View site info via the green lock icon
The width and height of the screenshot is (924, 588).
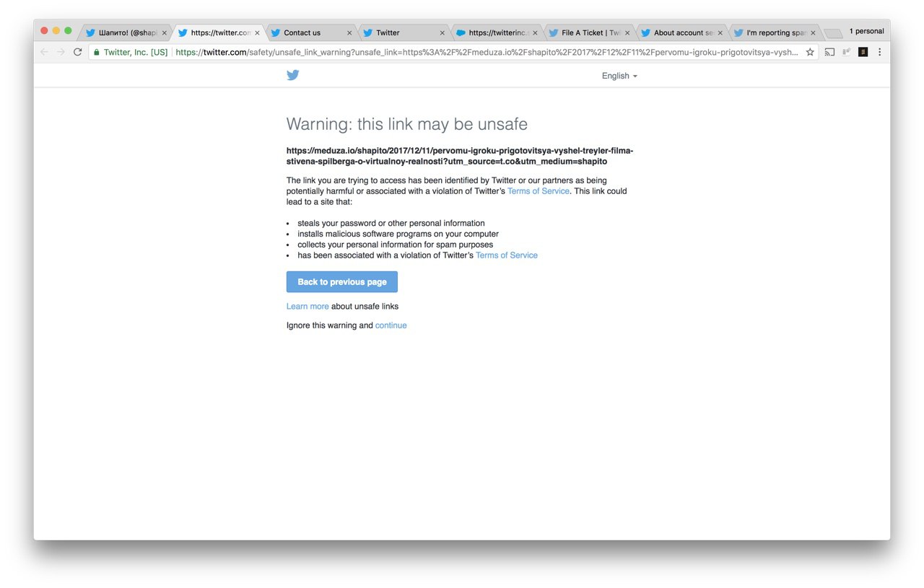click(97, 52)
